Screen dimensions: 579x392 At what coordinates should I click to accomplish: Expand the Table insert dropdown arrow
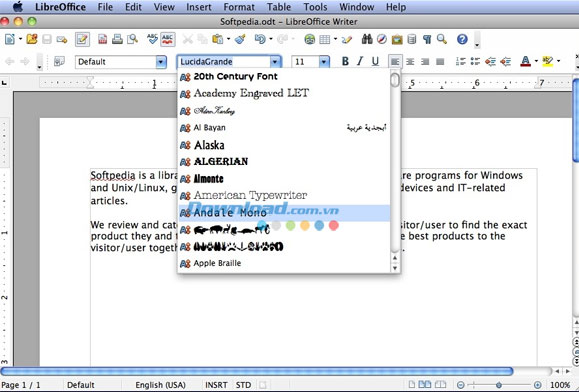(335, 39)
